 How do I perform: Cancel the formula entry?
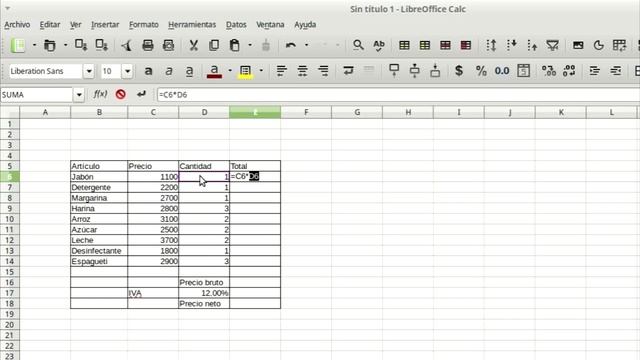120,95
